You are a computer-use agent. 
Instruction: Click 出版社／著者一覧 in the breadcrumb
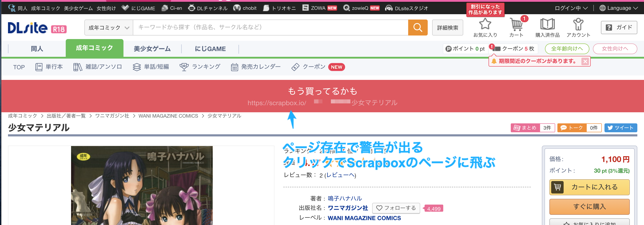tap(66, 116)
